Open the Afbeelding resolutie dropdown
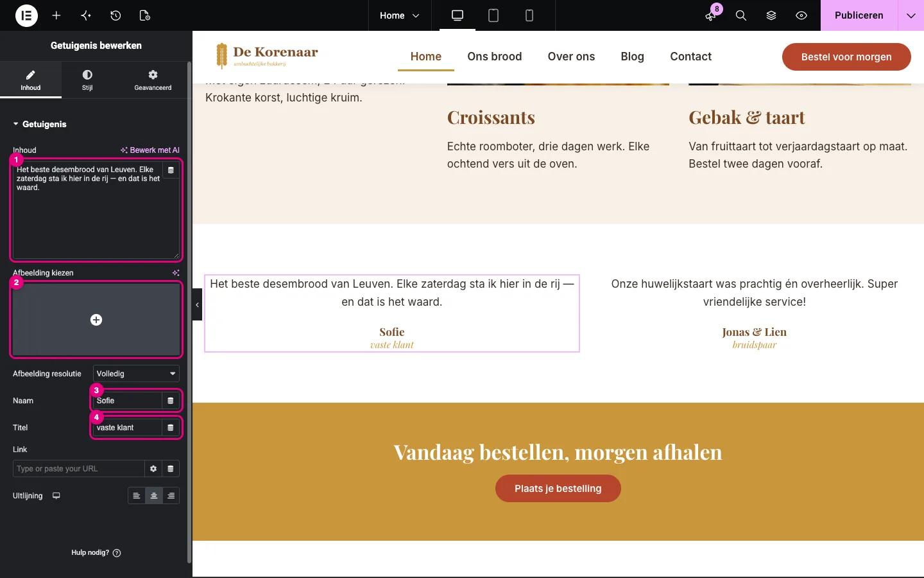Viewport: 924px width, 578px height. tap(136, 374)
